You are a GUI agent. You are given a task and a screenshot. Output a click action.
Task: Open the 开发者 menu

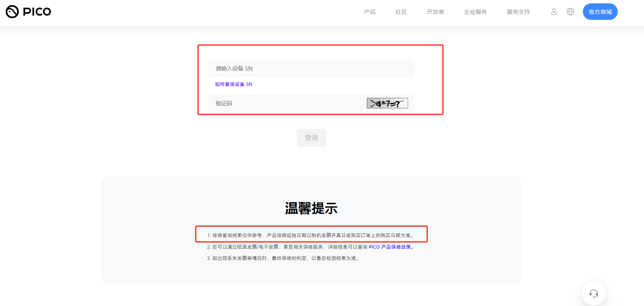tap(435, 12)
